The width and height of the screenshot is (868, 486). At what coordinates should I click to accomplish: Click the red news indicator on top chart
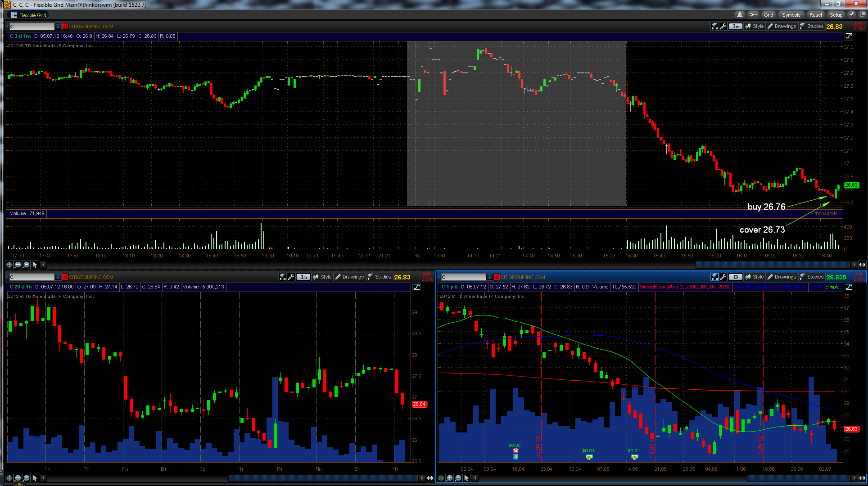click(65, 27)
